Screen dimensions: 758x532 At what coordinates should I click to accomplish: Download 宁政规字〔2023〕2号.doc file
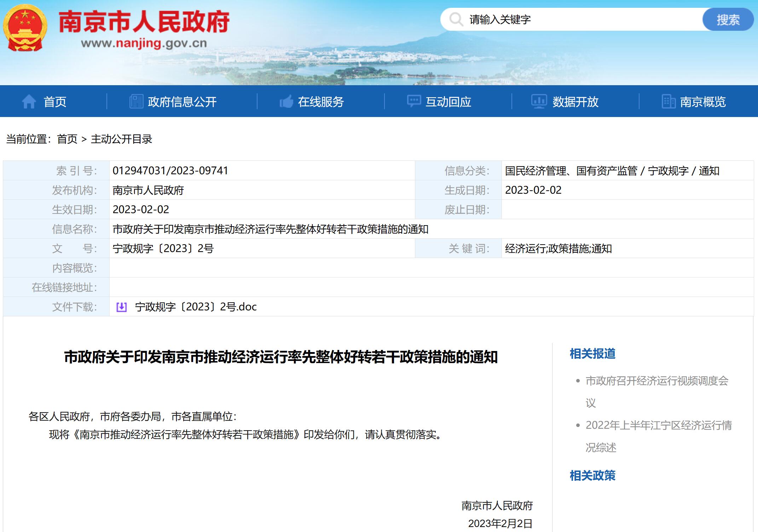point(196,307)
